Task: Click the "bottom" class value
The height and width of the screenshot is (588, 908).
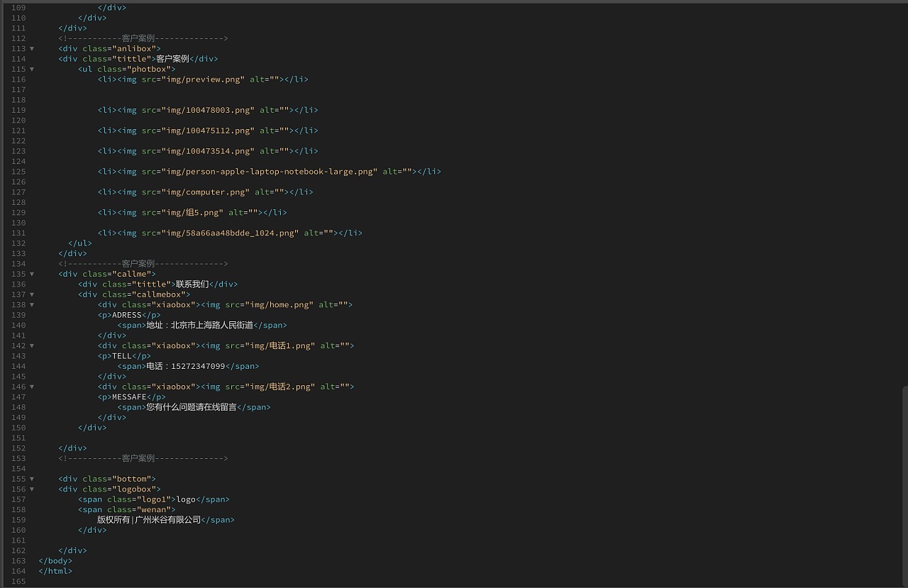Action: 132,479
